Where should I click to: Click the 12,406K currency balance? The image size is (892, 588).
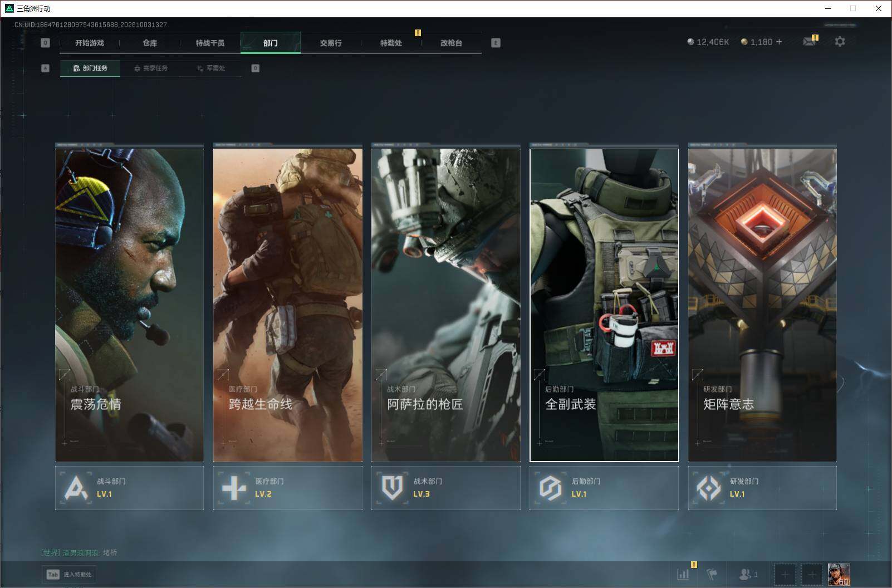click(708, 42)
